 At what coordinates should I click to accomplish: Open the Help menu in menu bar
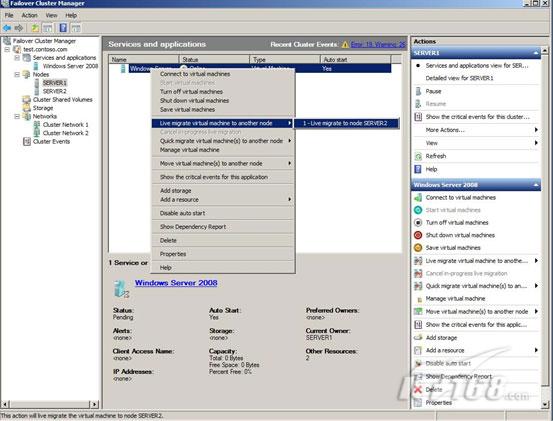pos(71,16)
